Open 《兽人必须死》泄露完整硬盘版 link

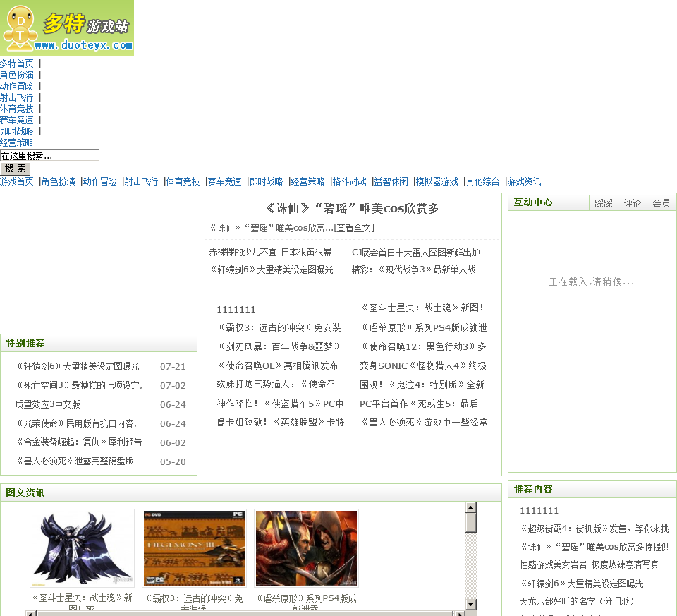click(x=75, y=461)
